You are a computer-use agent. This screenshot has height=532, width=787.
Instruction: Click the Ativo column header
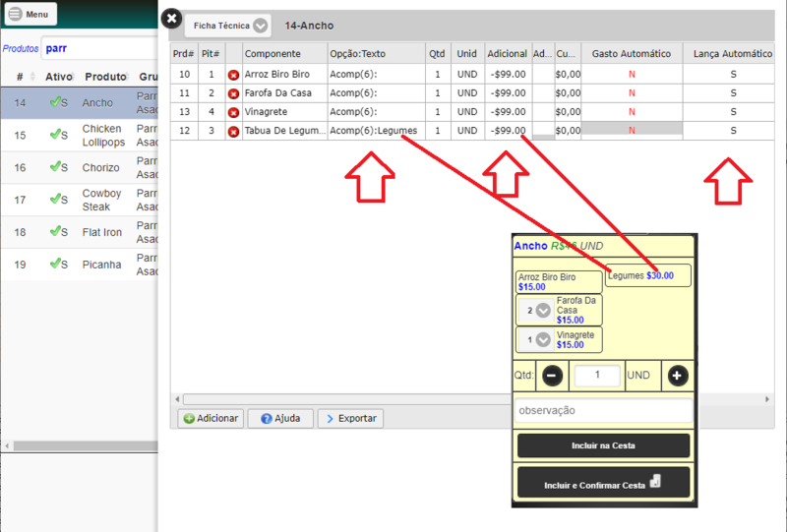[x=59, y=77]
